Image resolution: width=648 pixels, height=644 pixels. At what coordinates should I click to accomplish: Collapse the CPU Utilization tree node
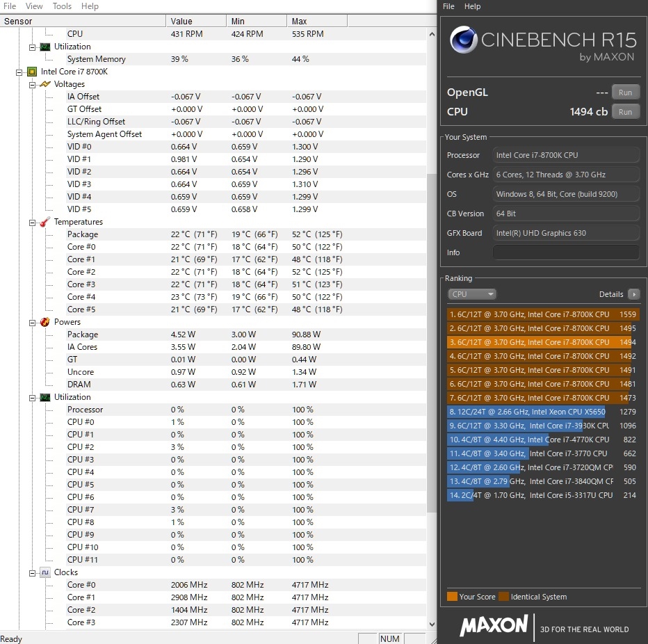point(32,398)
